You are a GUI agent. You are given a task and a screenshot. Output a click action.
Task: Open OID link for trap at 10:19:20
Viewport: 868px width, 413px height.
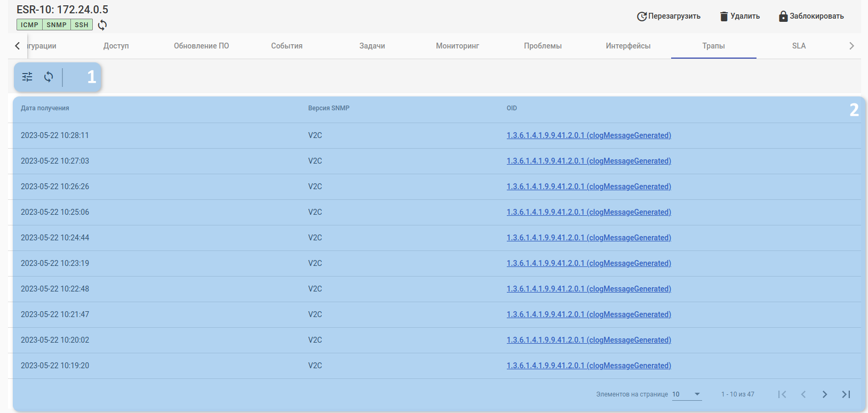589,366
